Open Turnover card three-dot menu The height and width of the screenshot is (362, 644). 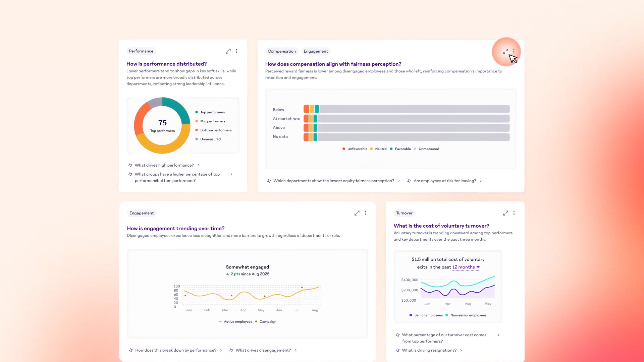(x=514, y=213)
